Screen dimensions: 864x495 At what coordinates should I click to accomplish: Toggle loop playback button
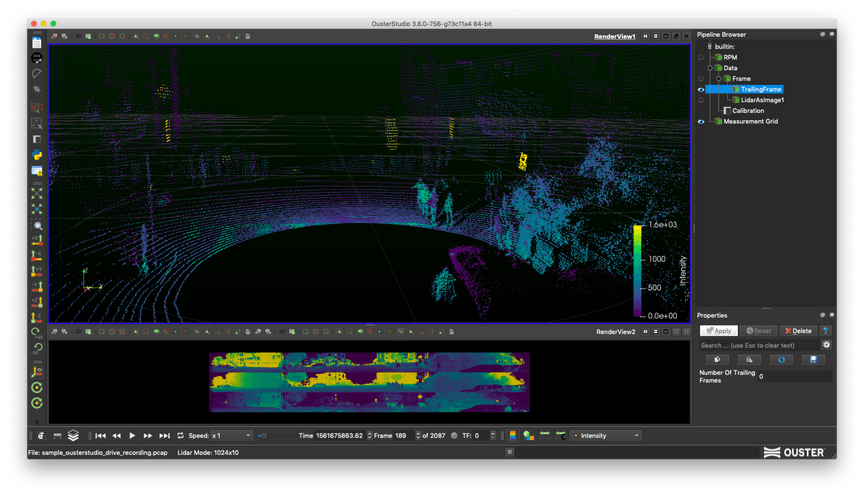(x=180, y=435)
